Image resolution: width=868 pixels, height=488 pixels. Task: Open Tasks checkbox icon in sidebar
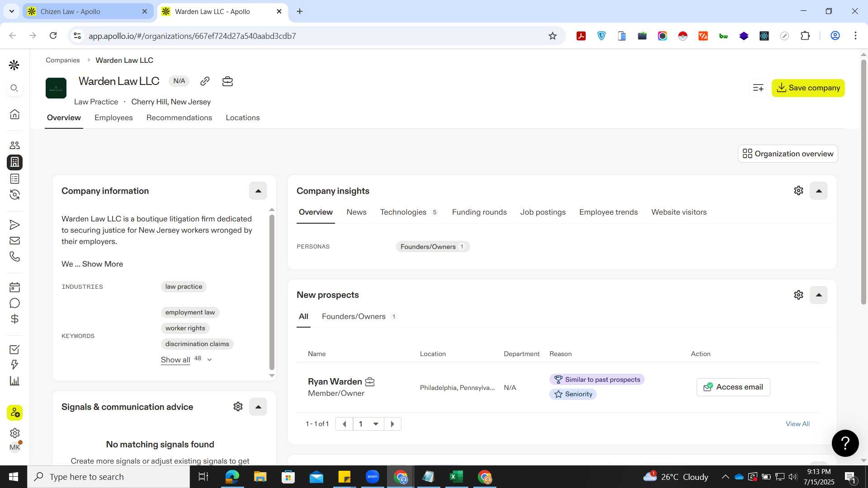pyautogui.click(x=14, y=349)
